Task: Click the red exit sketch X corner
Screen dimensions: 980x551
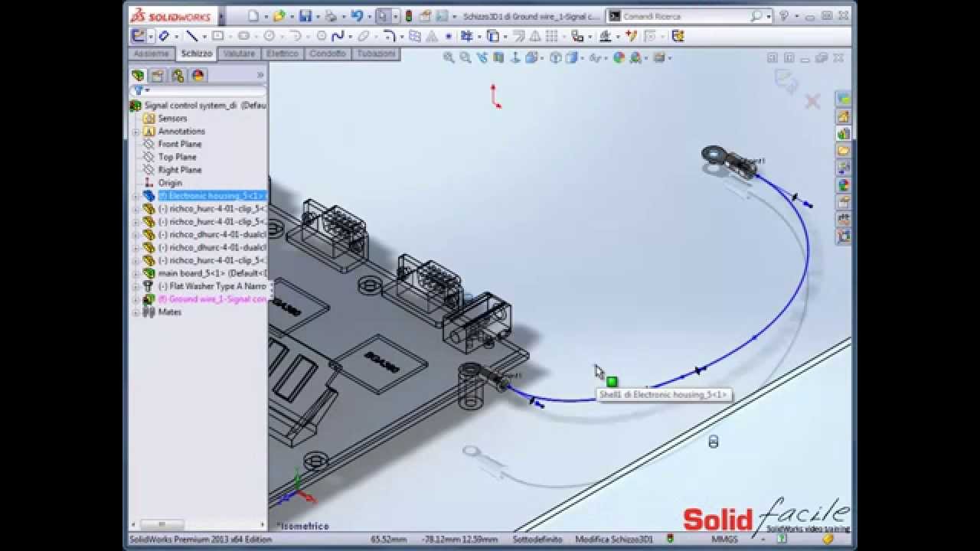Action: (x=812, y=101)
